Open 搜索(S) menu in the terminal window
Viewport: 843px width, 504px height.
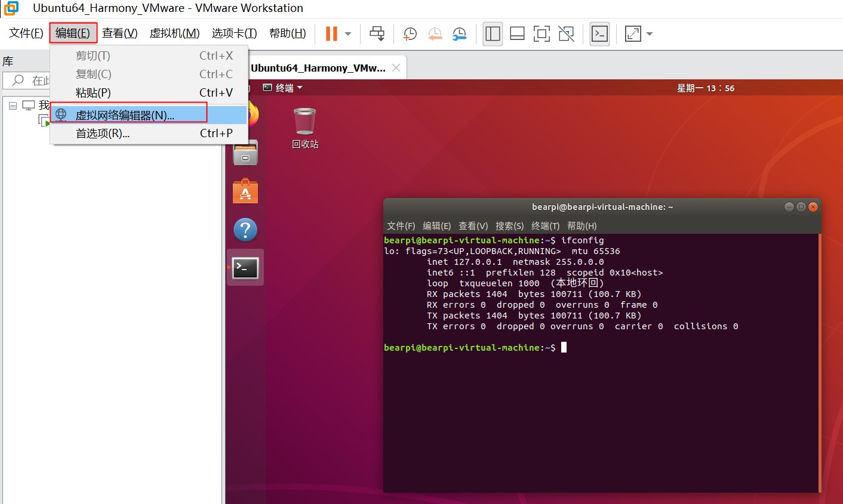(510, 226)
